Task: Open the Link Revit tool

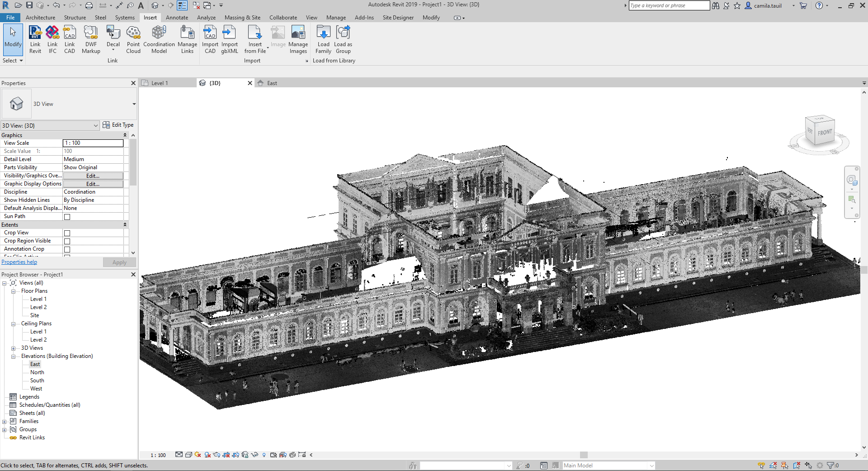Action: [x=35, y=38]
